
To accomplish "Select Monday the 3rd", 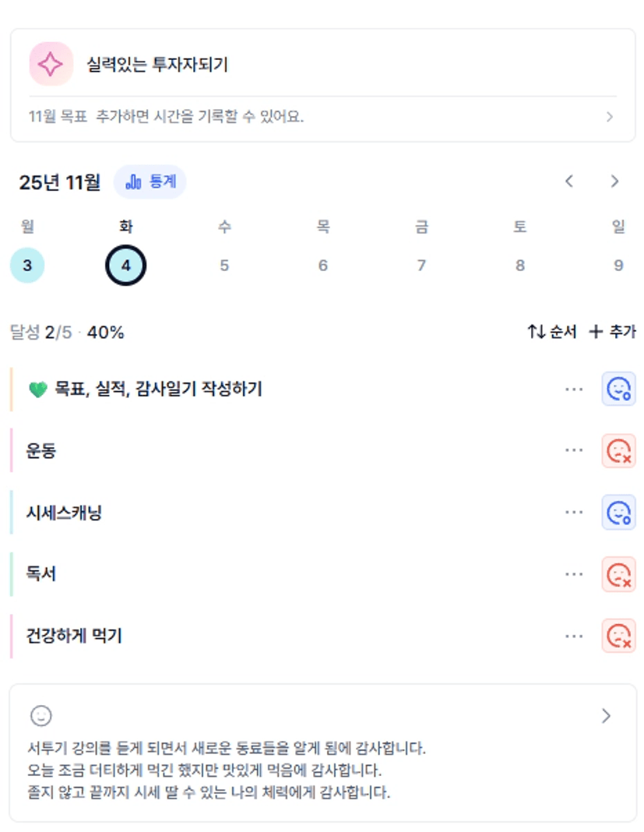I will point(27,266).
